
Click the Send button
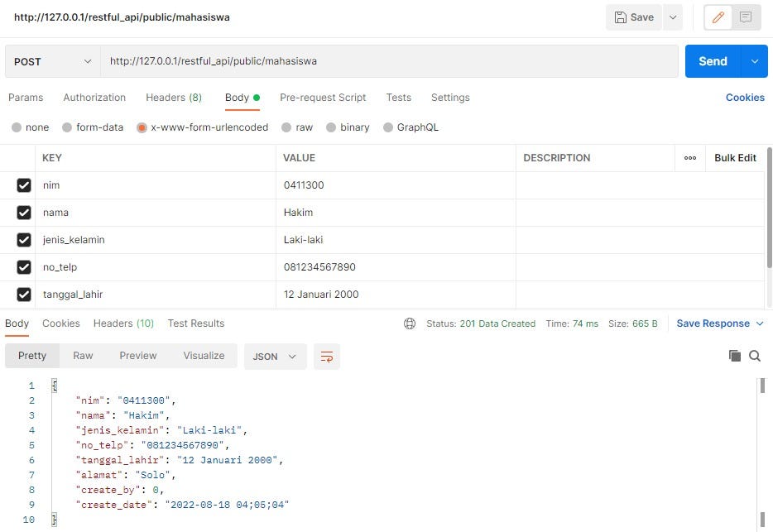712,61
